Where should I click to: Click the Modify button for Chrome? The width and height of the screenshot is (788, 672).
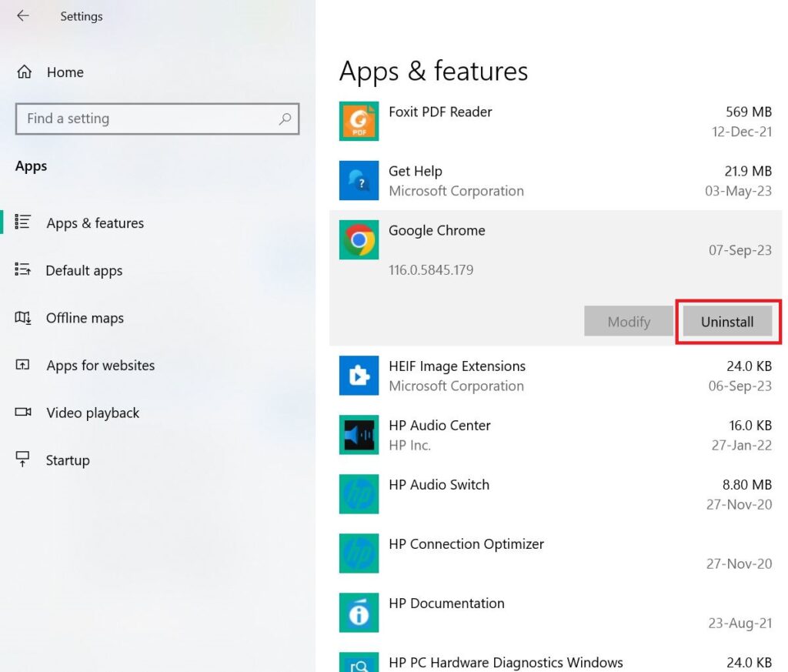[628, 322]
